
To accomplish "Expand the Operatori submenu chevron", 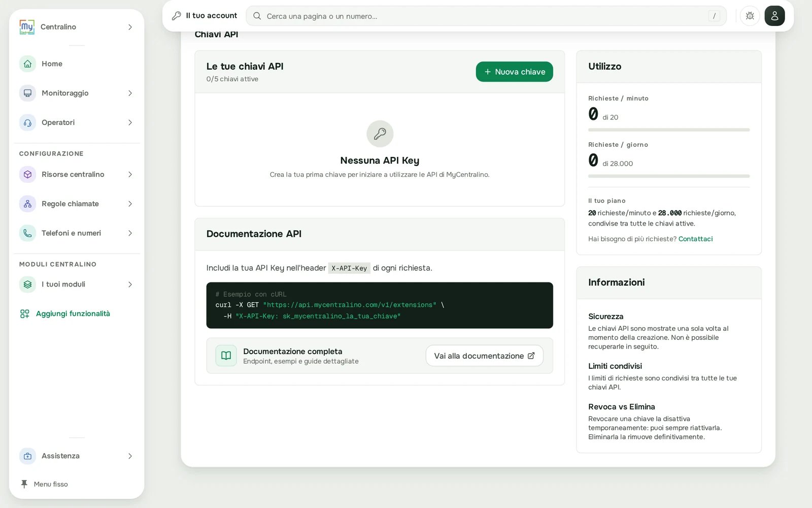I will click(x=130, y=123).
